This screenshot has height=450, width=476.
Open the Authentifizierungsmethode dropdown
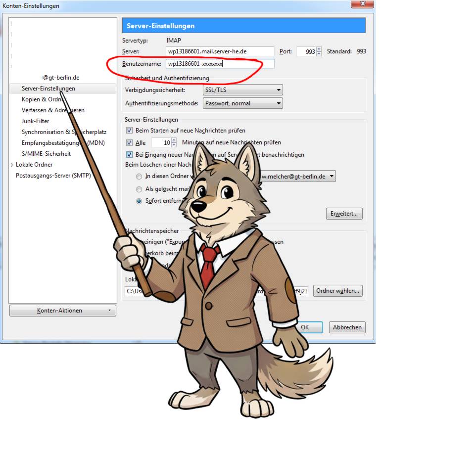[x=242, y=103]
